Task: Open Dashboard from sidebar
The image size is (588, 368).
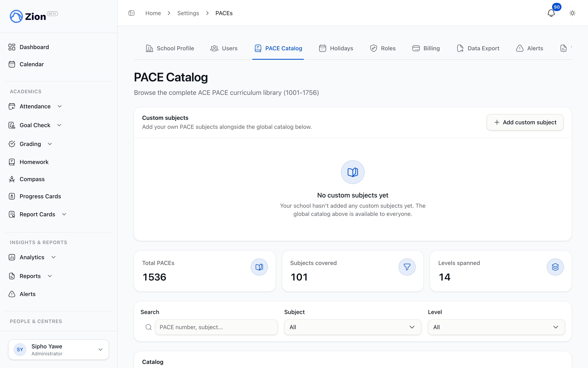Action: pos(34,47)
